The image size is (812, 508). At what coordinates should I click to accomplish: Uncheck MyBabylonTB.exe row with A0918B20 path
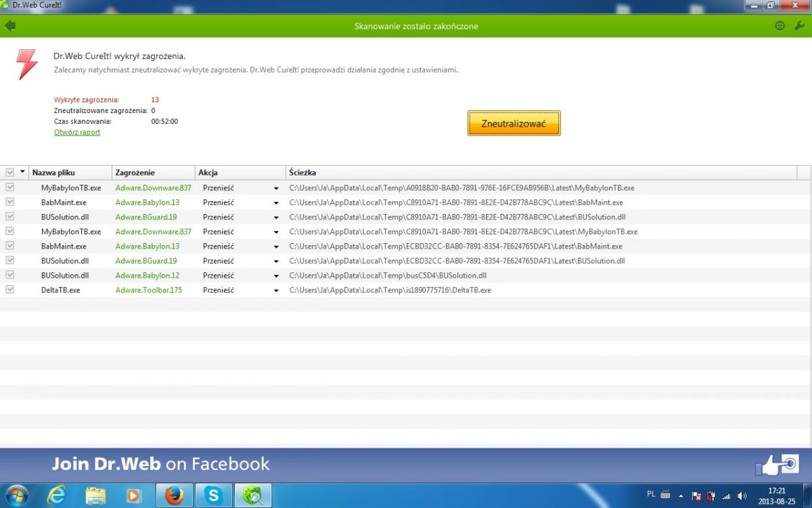pos(9,188)
